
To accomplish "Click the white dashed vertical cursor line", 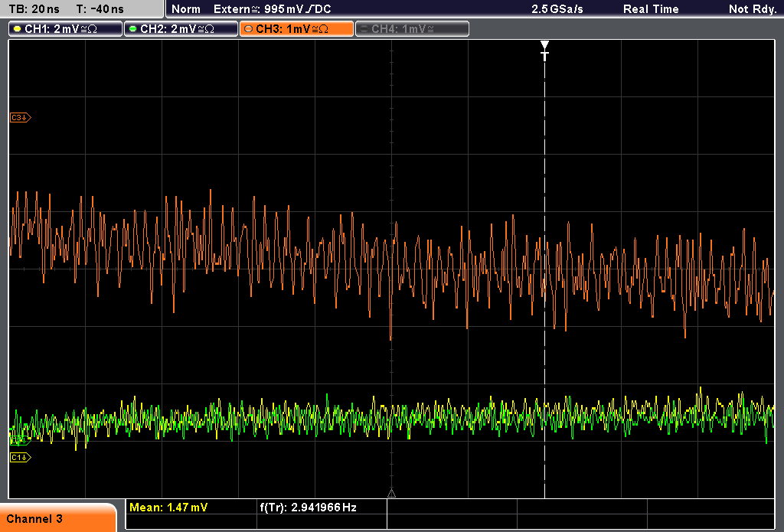I will tap(544, 280).
